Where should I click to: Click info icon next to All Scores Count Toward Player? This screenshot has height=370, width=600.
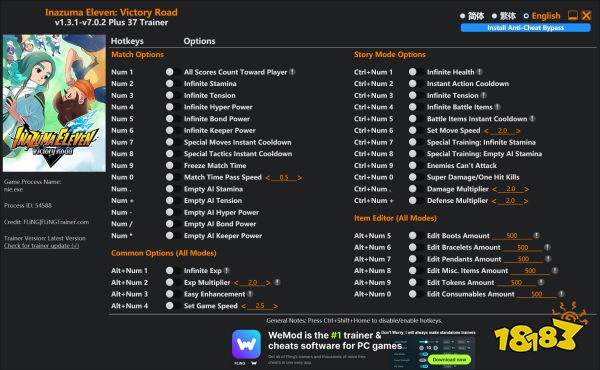292,72
